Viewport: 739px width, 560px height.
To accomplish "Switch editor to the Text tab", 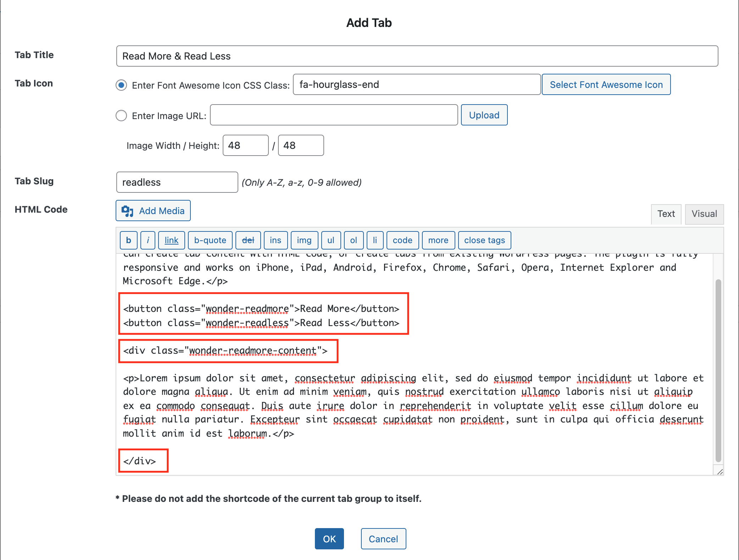I will tap(666, 214).
